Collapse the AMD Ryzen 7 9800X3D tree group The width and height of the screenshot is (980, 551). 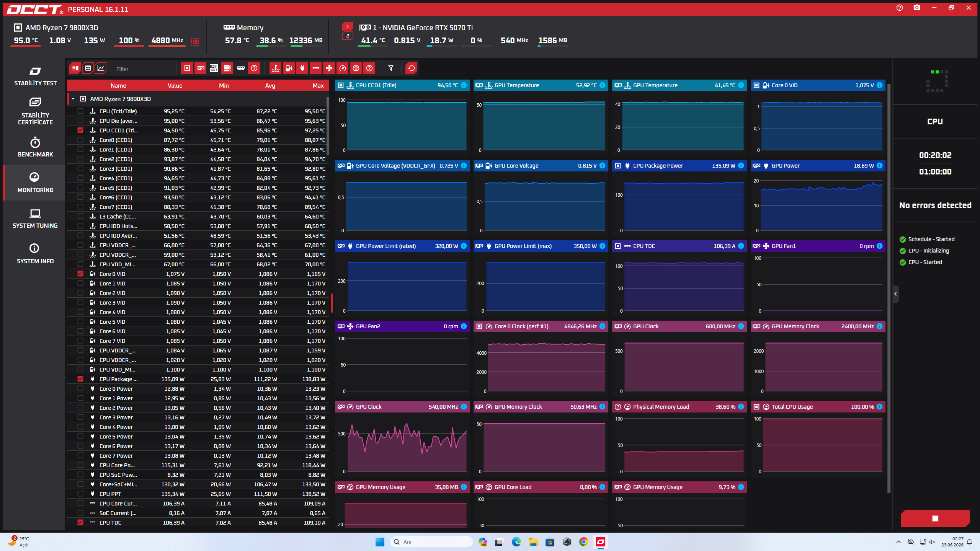coord(73,99)
